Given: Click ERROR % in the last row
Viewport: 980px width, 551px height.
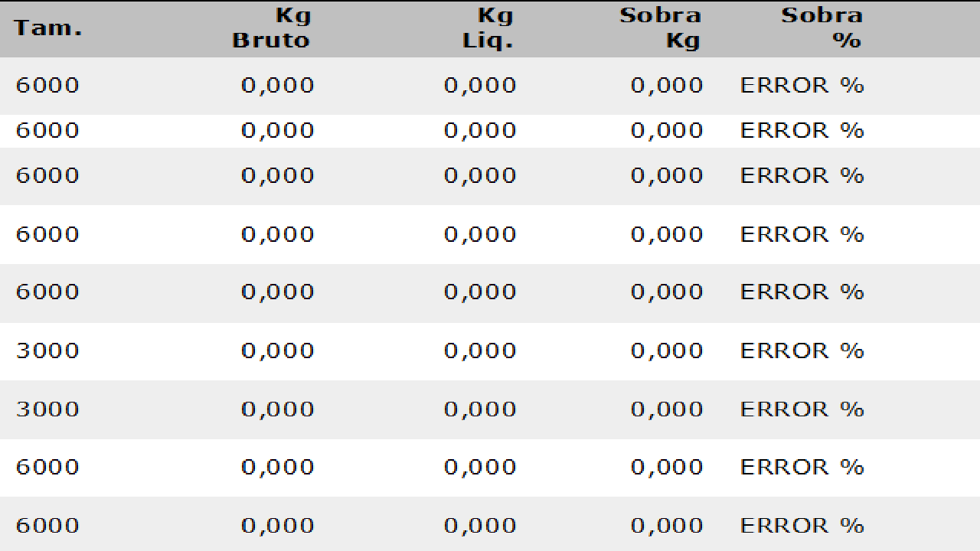Looking at the screenshot, I should coord(802,525).
